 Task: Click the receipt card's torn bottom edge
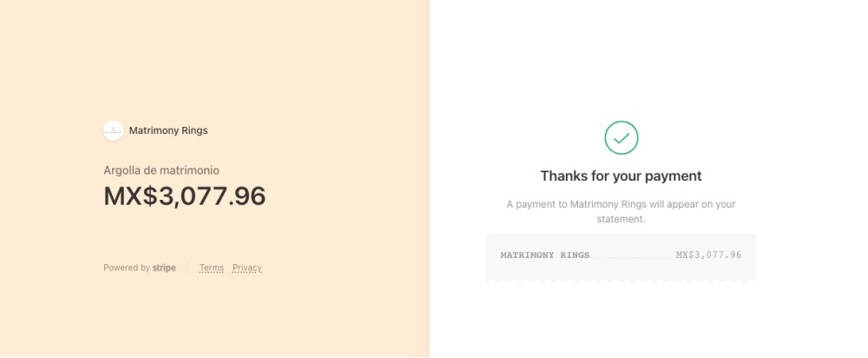point(621,281)
